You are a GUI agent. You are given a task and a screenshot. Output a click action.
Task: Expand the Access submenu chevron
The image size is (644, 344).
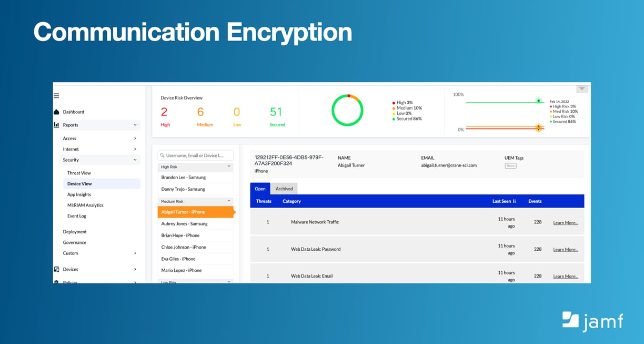[x=135, y=139]
